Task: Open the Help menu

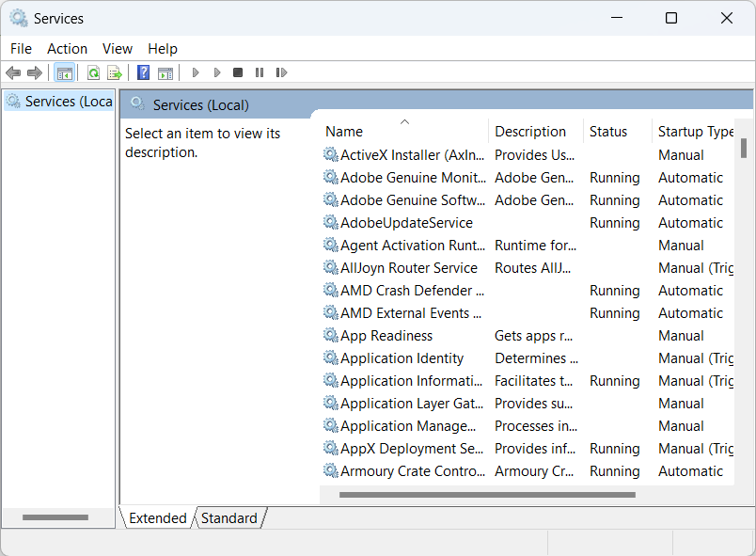Action: click(163, 49)
